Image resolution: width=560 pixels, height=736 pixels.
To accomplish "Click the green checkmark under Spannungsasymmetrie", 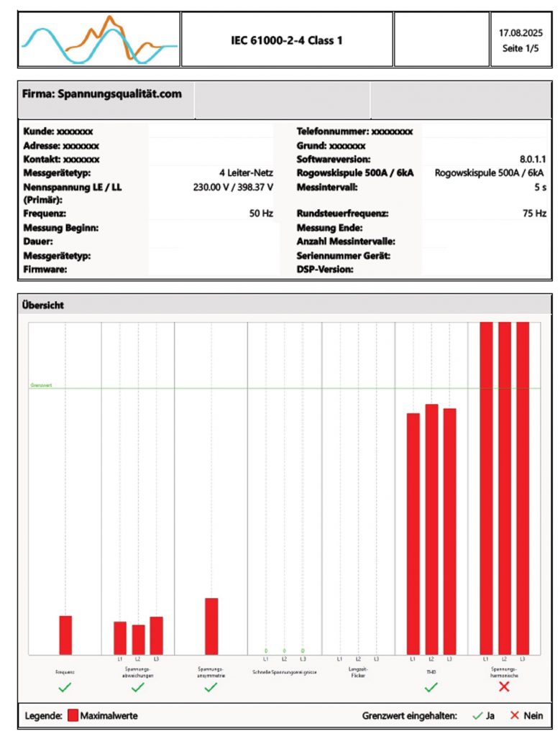I will [211, 687].
